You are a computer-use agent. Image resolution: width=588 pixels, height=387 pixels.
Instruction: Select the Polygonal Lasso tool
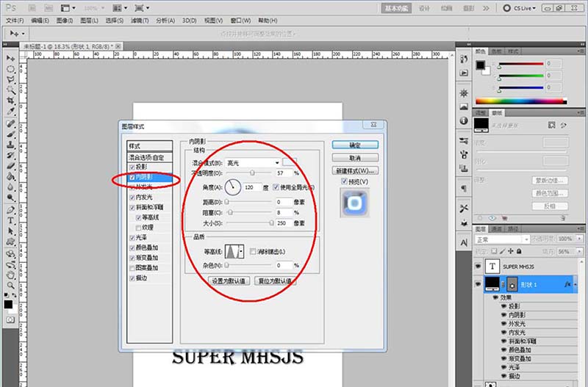coord(10,80)
